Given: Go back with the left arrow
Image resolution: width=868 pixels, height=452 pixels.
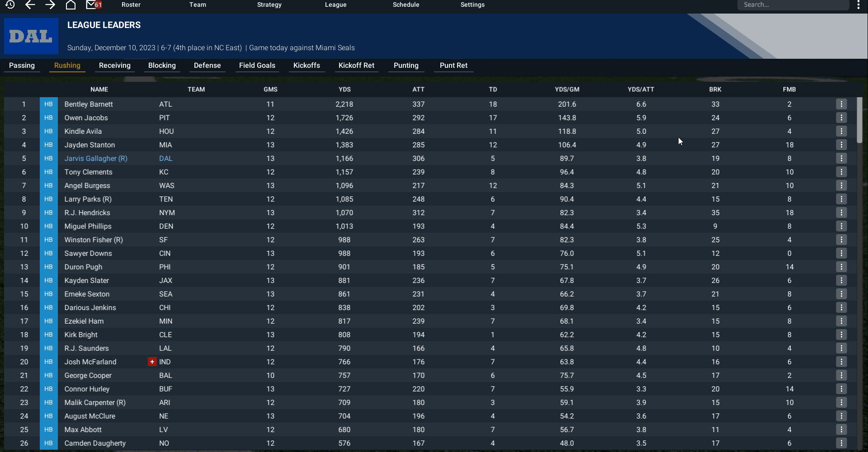Looking at the screenshot, I should [30, 5].
